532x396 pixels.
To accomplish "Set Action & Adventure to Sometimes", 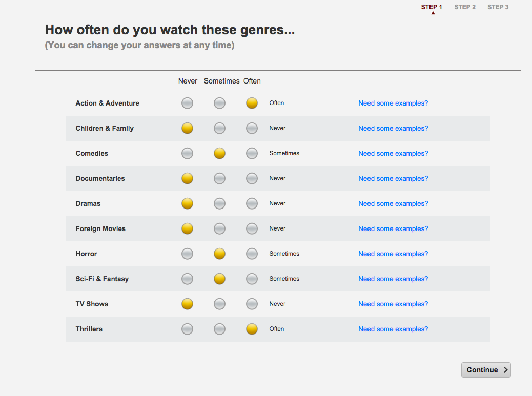I will (219, 103).
